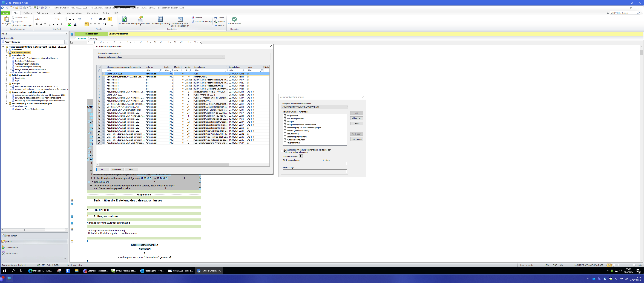Collapse the Erläuterungsbericht tree node
Screen dimensions: 644x283
pyautogui.click(x=7, y=75)
